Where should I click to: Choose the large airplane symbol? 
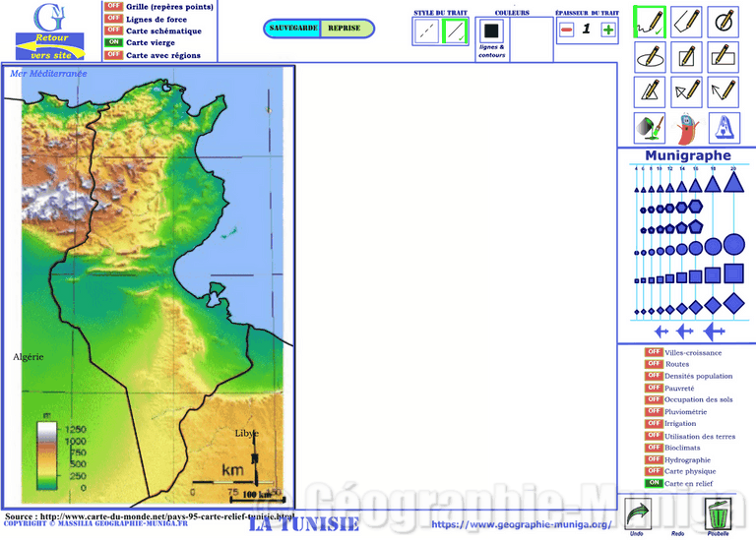(714, 332)
